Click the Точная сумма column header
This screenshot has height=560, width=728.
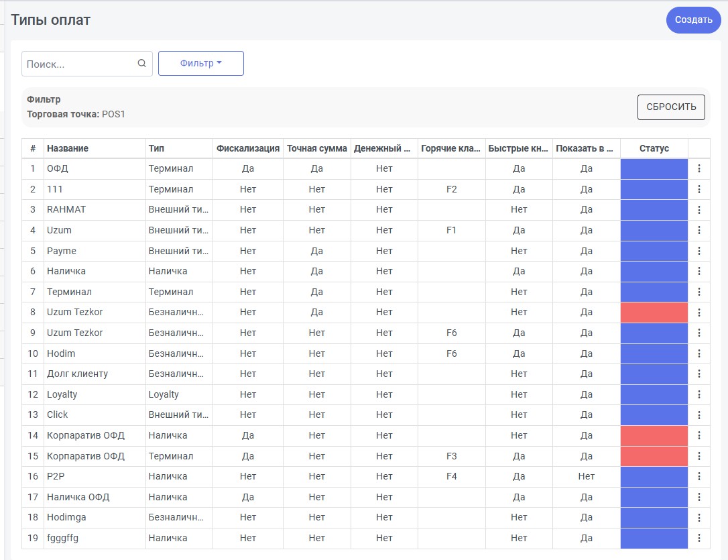coord(317,149)
